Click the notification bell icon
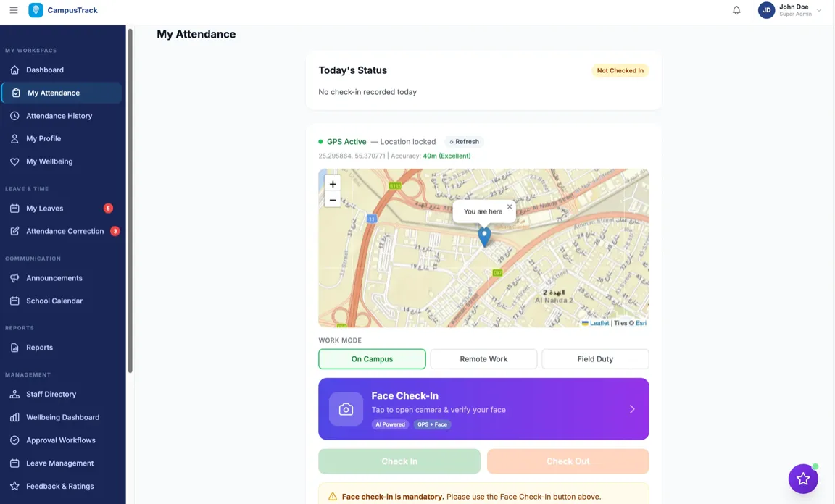The width and height of the screenshot is (835, 504). (736, 10)
